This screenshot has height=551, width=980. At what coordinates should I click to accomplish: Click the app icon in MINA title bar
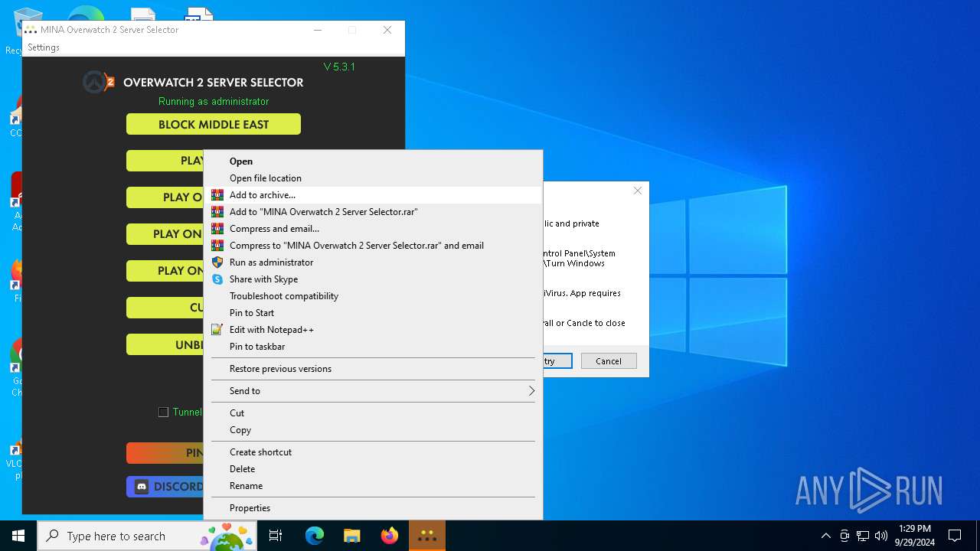click(31, 30)
